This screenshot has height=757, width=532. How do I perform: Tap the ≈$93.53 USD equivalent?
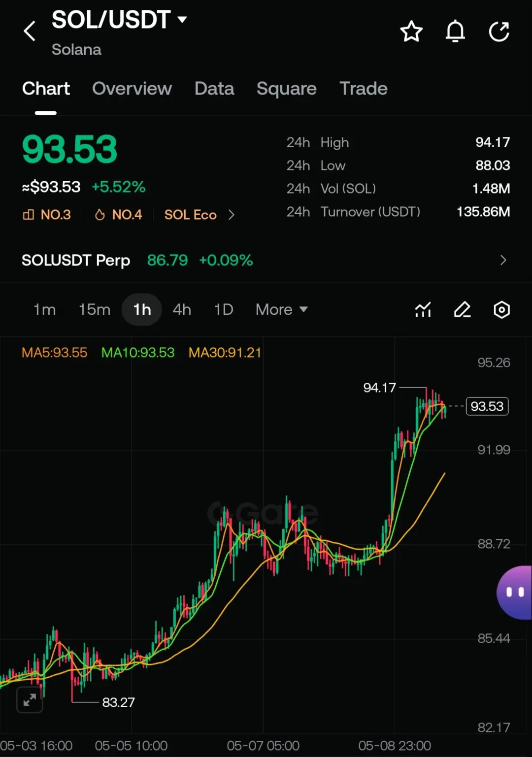[51, 187]
